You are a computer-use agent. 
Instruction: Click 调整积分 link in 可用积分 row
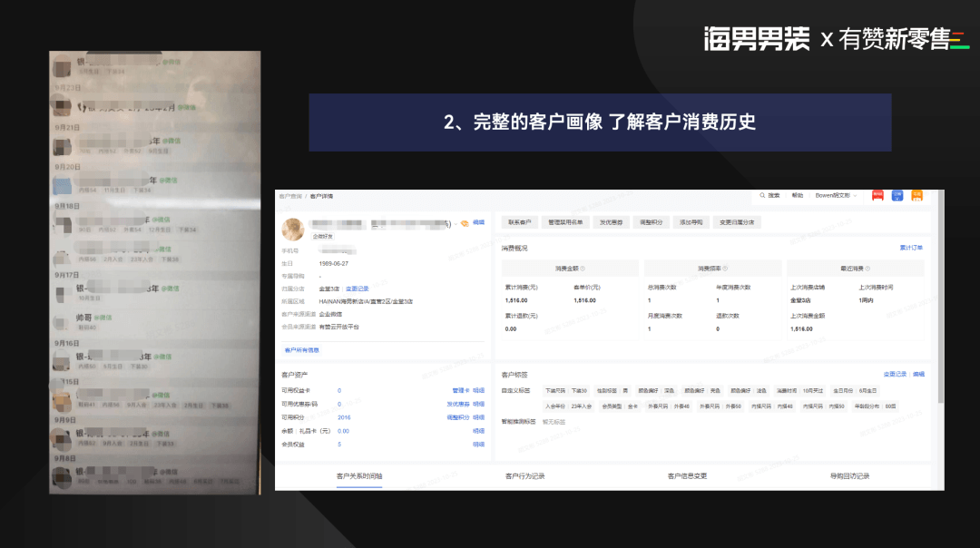tap(457, 417)
